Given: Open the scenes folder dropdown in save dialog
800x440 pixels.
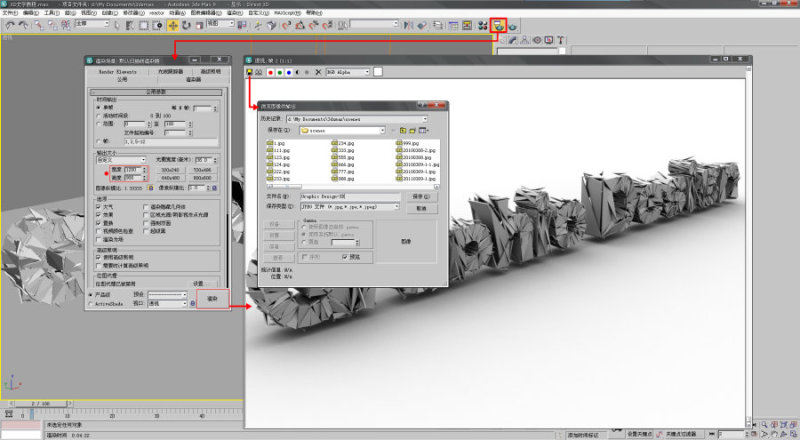Looking at the screenshot, I should [342, 131].
